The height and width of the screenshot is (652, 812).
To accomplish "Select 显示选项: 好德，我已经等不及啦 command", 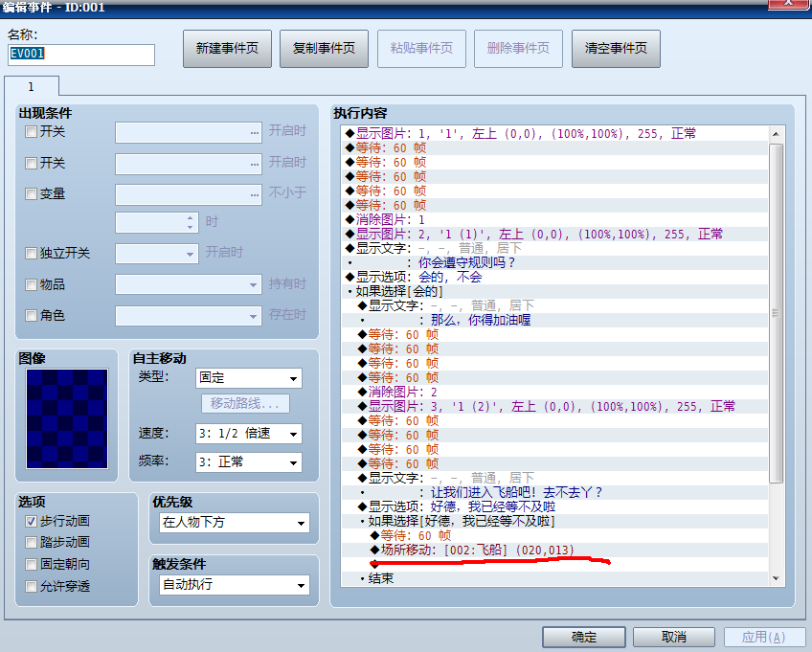I will point(555,506).
